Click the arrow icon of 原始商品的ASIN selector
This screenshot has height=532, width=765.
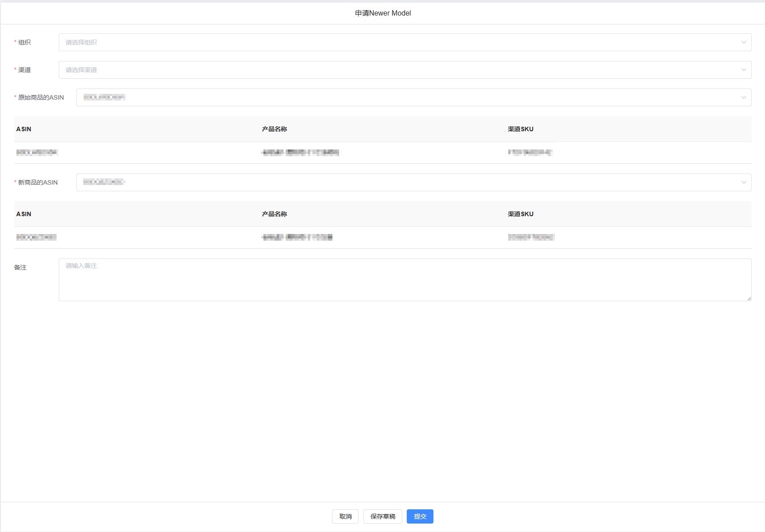click(x=743, y=97)
